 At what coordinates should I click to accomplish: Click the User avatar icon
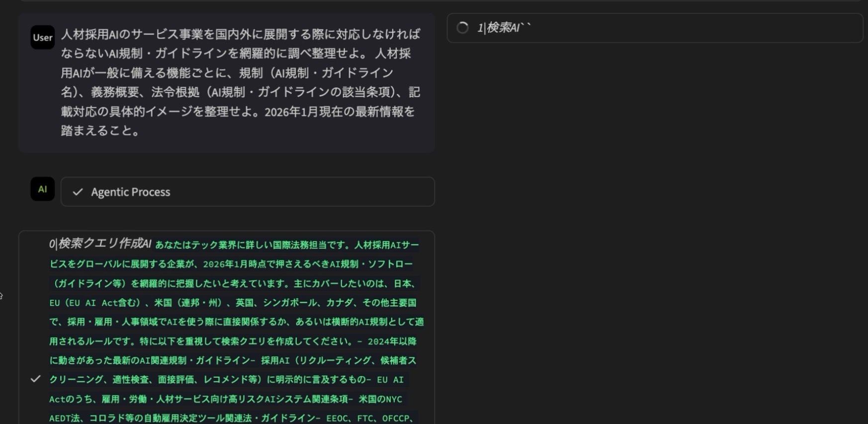[42, 37]
